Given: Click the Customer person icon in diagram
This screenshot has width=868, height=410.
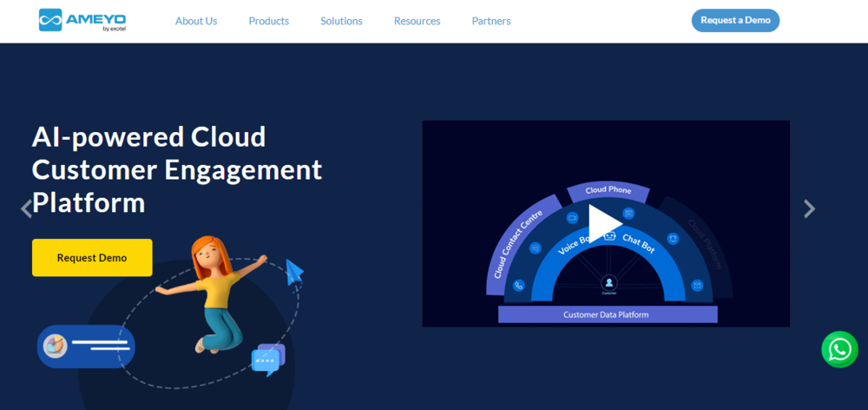Looking at the screenshot, I should [x=609, y=283].
